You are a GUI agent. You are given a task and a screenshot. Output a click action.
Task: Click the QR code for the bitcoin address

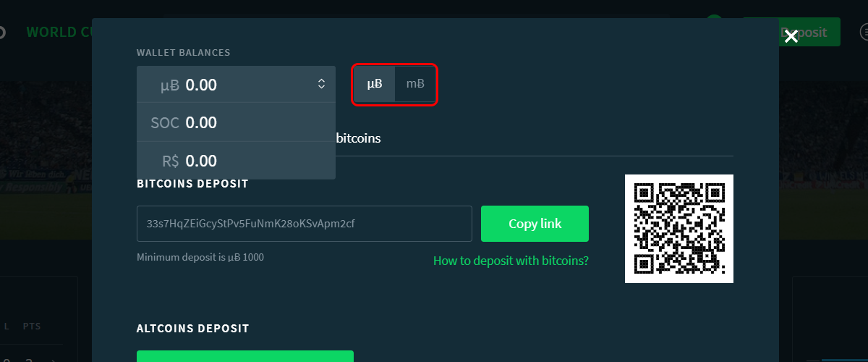[679, 229]
